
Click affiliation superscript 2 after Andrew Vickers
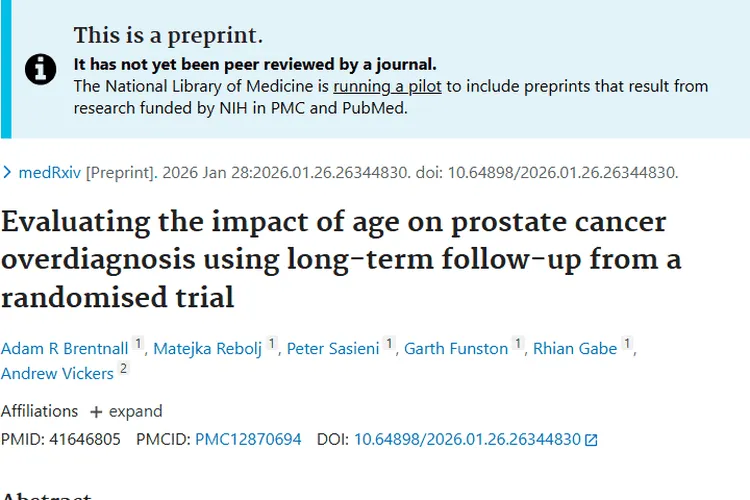coord(123,369)
